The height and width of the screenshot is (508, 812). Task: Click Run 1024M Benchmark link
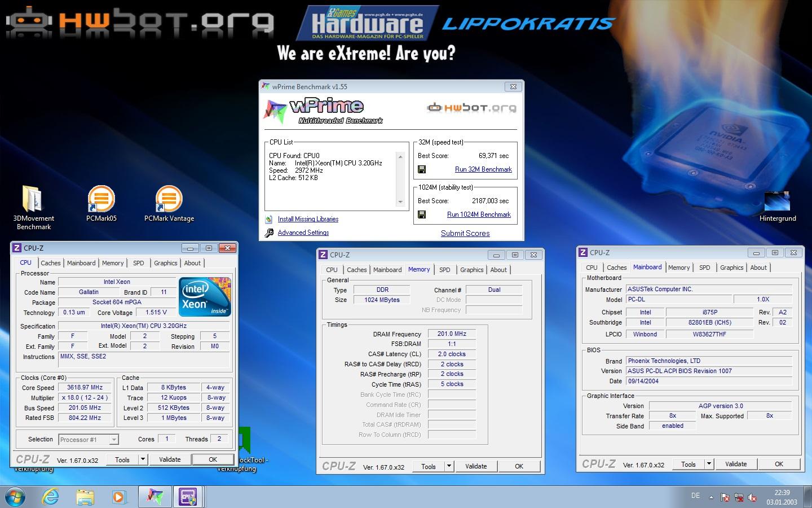[x=479, y=214]
